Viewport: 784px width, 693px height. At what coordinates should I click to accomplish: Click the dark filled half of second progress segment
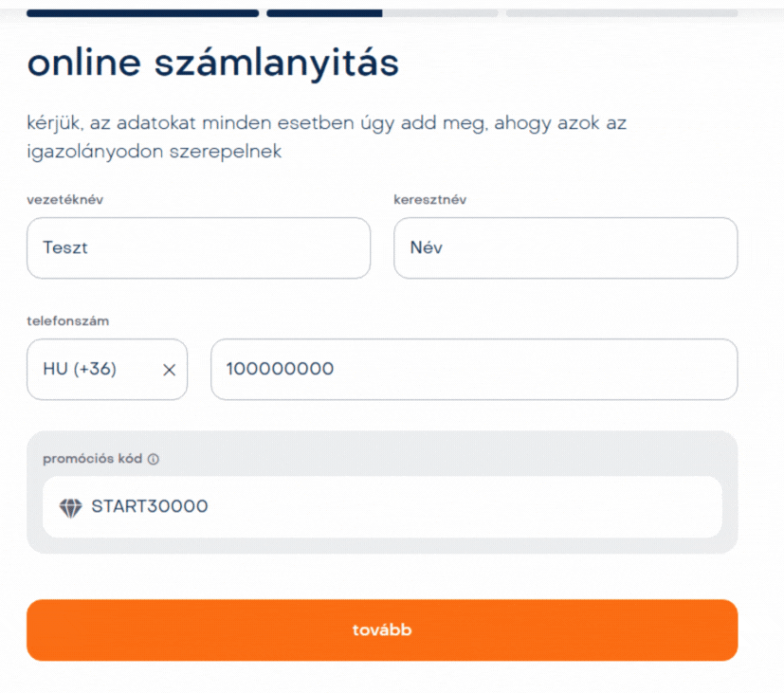pos(324,13)
